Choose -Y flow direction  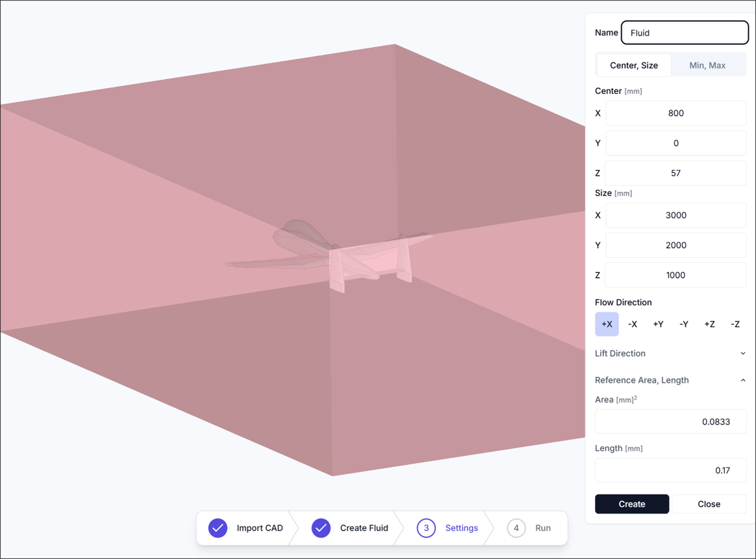pyautogui.click(x=684, y=324)
